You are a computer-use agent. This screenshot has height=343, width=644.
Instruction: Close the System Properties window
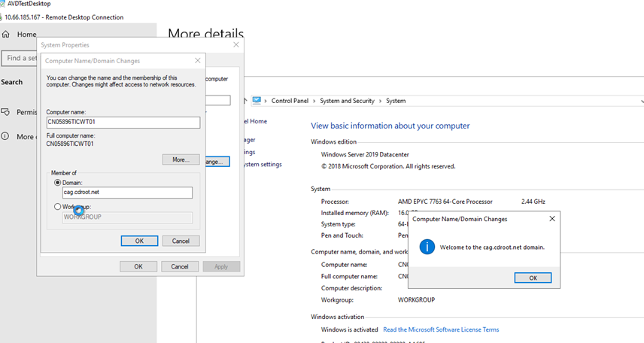(x=236, y=45)
